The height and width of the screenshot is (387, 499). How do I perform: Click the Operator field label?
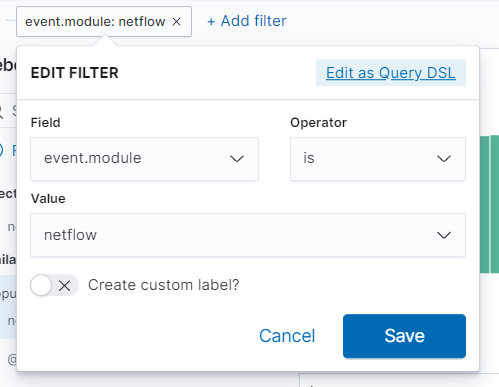click(x=318, y=123)
